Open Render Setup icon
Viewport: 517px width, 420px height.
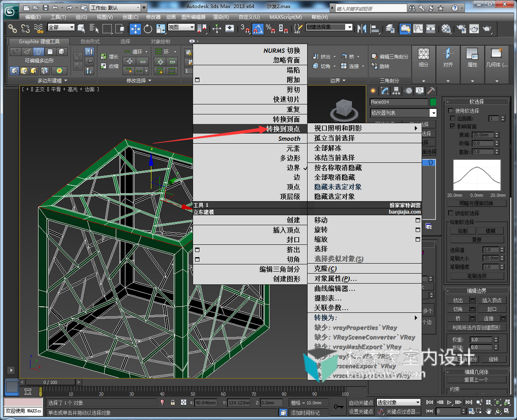point(461,28)
